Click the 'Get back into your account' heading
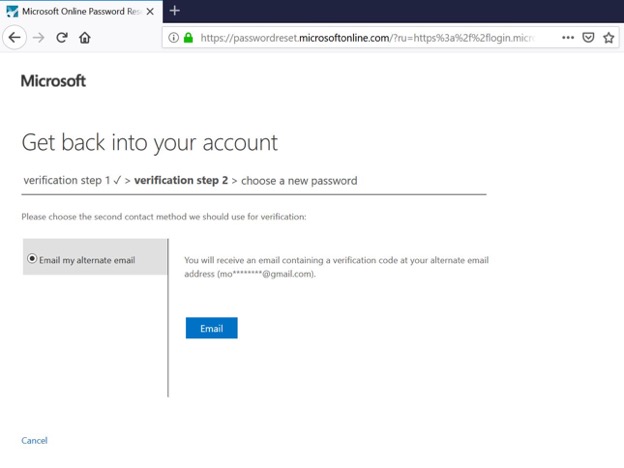Viewport: 624px width, 468px height. pos(150,143)
